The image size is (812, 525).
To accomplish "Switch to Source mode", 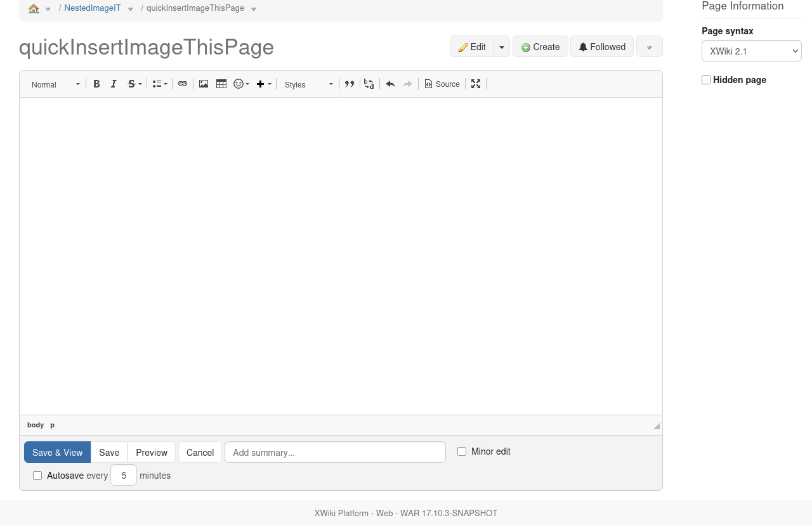I will [x=442, y=84].
